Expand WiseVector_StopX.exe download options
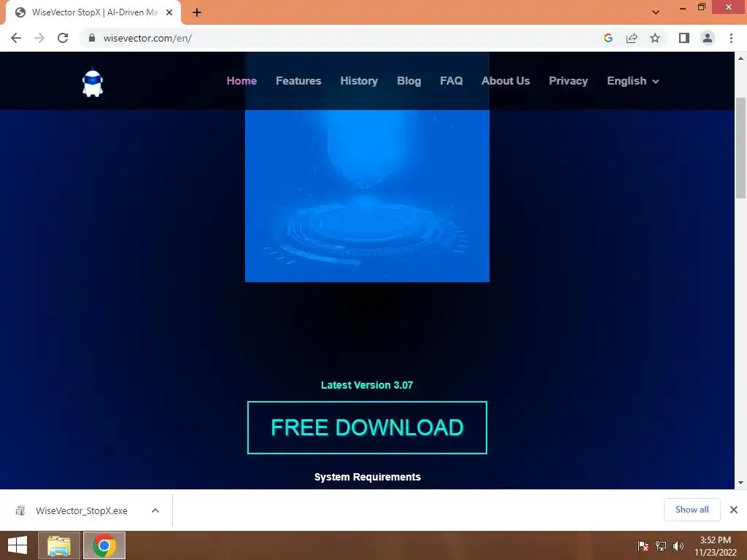The height and width of the screenshot is (560, 747). pyautogui.click(x=155, y=510)
